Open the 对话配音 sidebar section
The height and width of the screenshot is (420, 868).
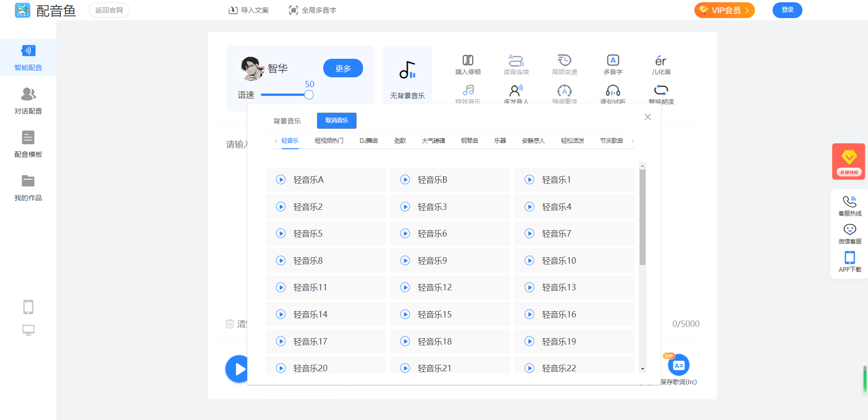coord(28,101)
